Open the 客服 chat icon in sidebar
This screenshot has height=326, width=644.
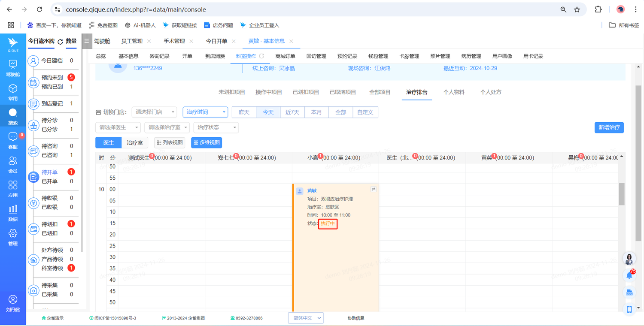(x=13, y=137)
